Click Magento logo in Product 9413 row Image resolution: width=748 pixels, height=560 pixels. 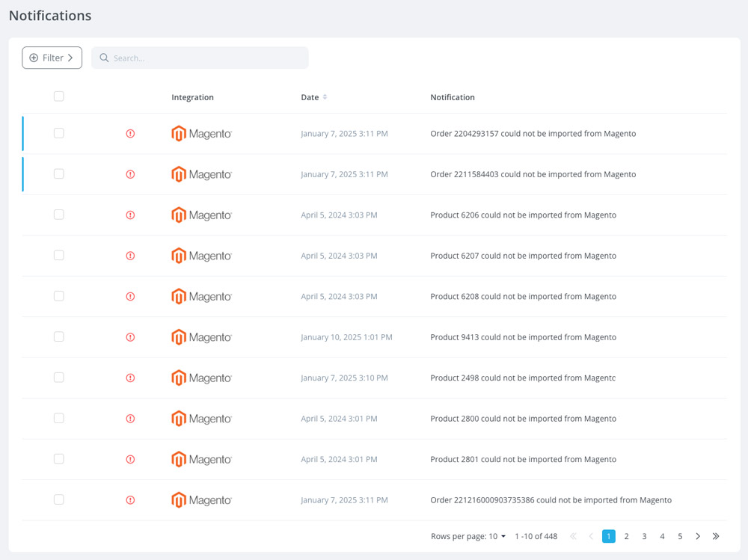(x=201, y=337)
